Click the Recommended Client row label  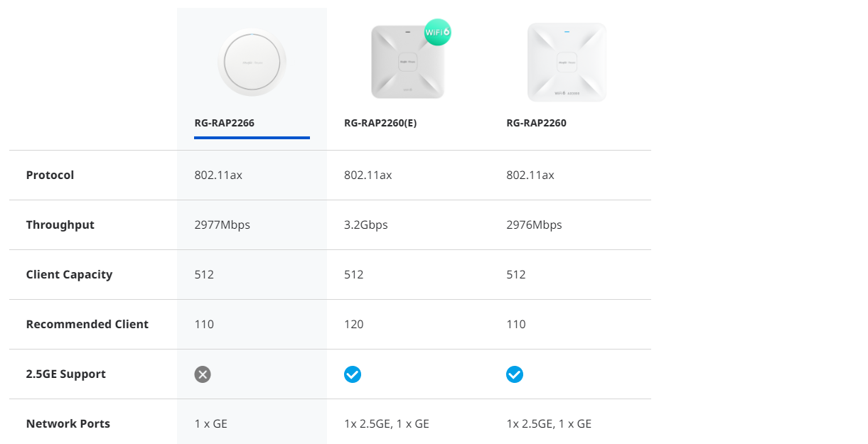point(87,324)
